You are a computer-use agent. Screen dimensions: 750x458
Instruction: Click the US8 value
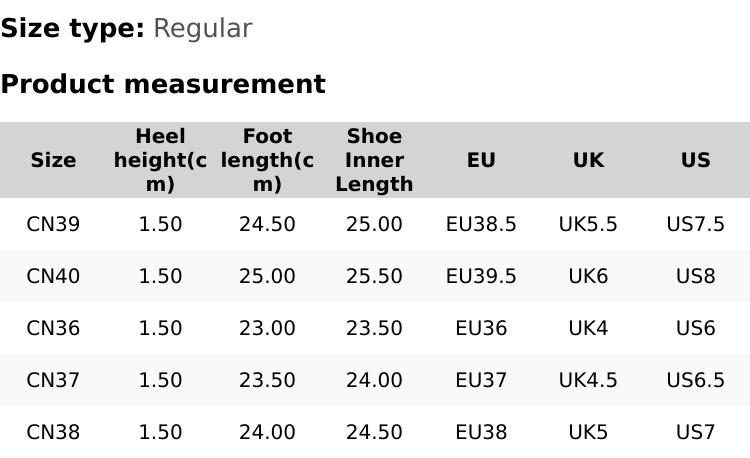pyautogui.click(x=695, y=276)
